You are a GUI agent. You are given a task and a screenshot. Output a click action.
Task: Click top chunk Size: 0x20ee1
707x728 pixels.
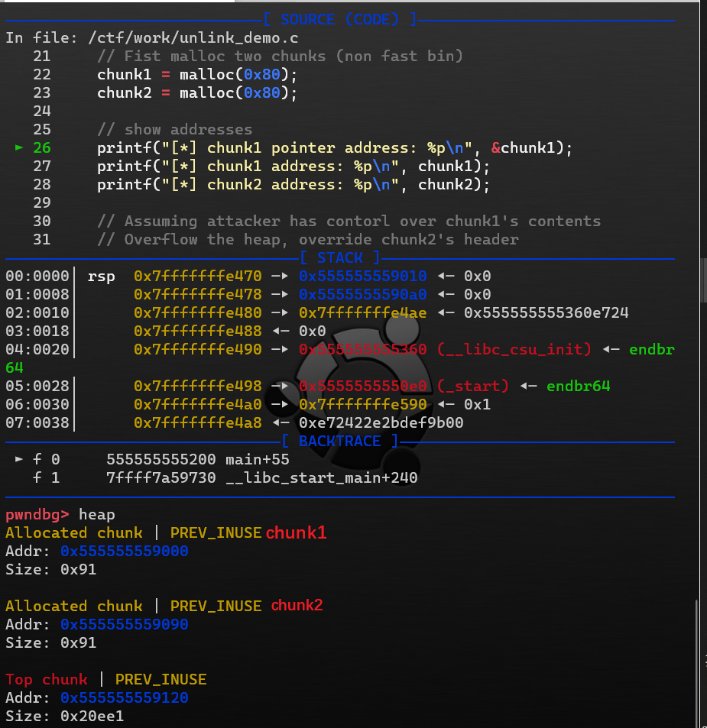tap(64, 717)
